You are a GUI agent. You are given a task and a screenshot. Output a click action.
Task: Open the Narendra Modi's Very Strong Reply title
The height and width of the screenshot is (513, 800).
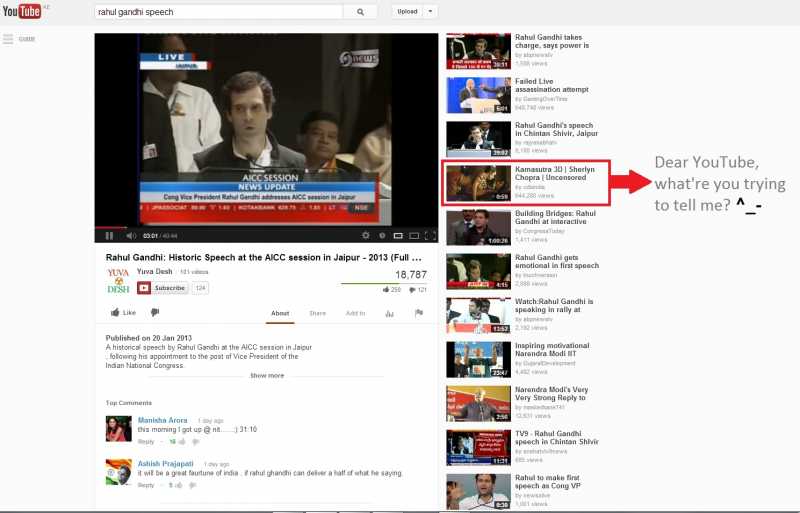pyautogui.click(x=552, y=394)
